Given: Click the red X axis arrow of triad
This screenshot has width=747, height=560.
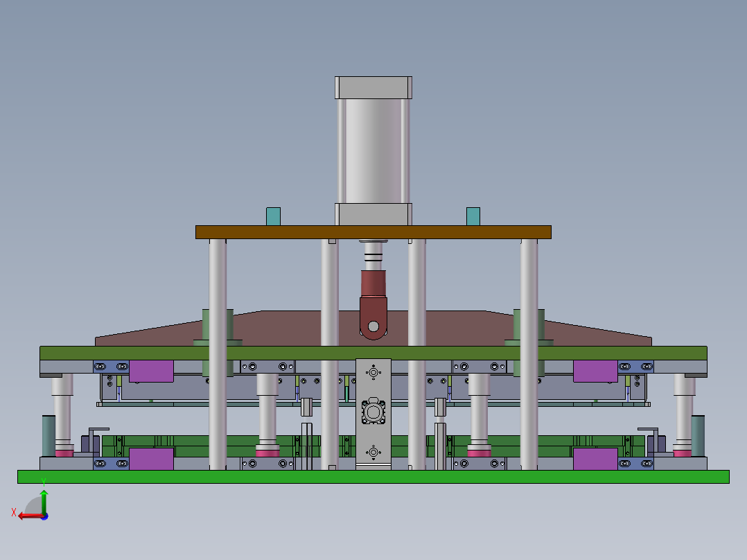Looking at the screenshot, I should (30, 516).
